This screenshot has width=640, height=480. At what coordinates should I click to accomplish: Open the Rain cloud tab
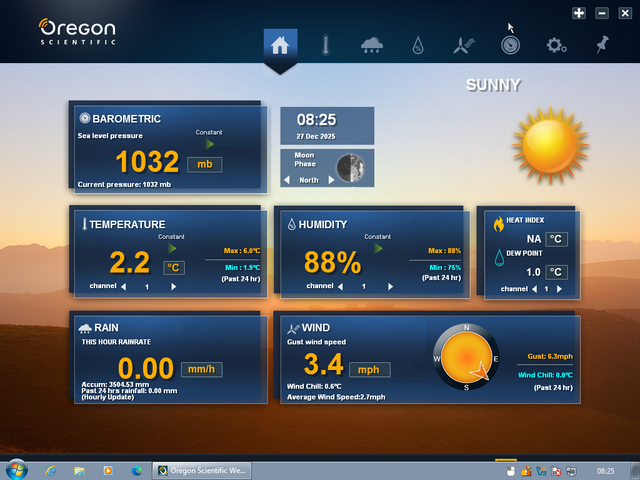(x=372, y=45)
